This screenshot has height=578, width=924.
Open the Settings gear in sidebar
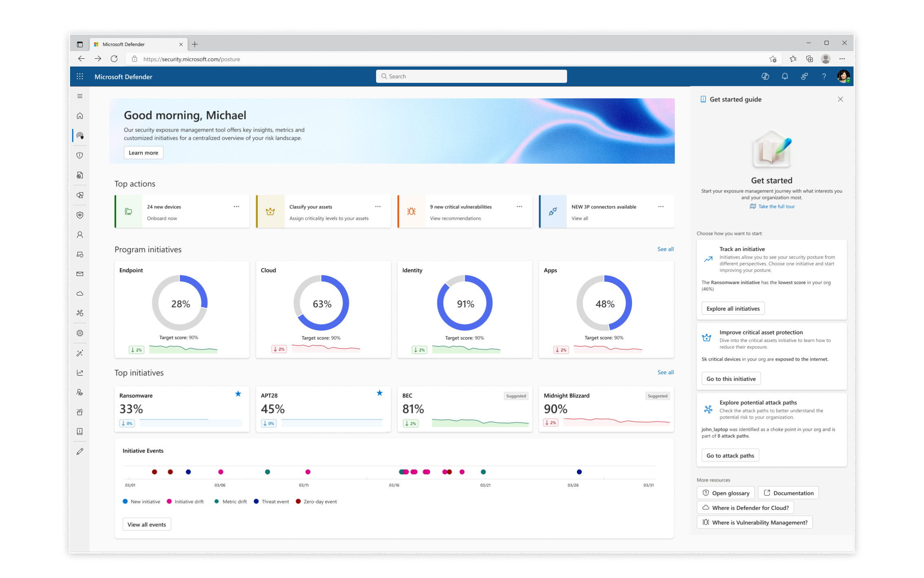tap(80, 333)
